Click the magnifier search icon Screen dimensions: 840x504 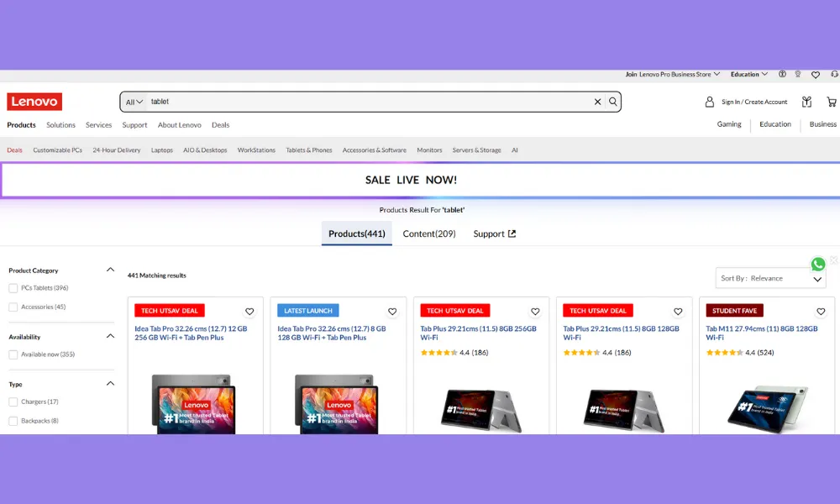(x=613, y=102)
